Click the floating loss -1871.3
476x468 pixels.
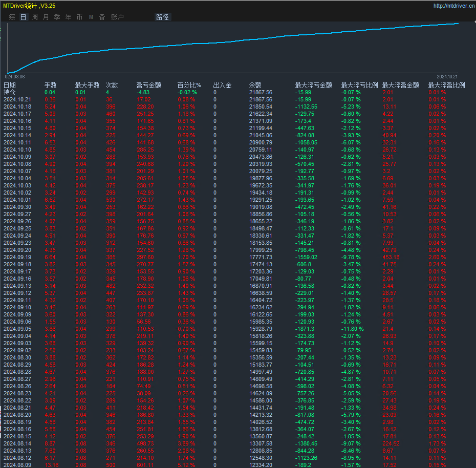tap(305, 329)
